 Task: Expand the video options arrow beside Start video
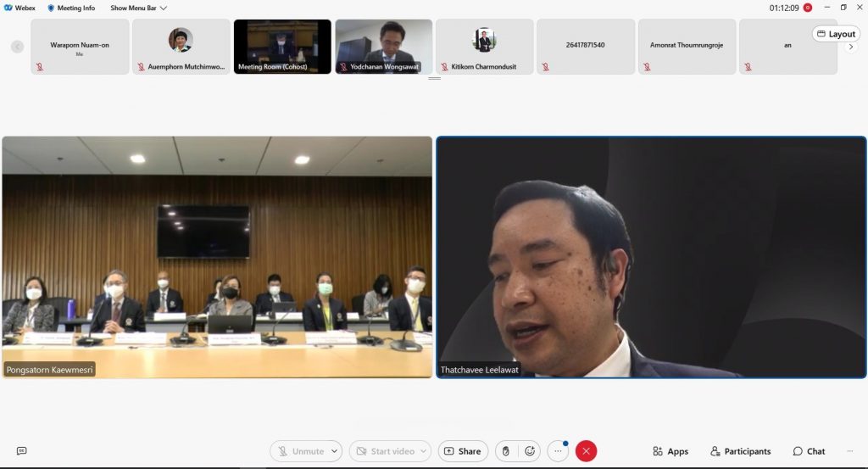click(423, 451)
